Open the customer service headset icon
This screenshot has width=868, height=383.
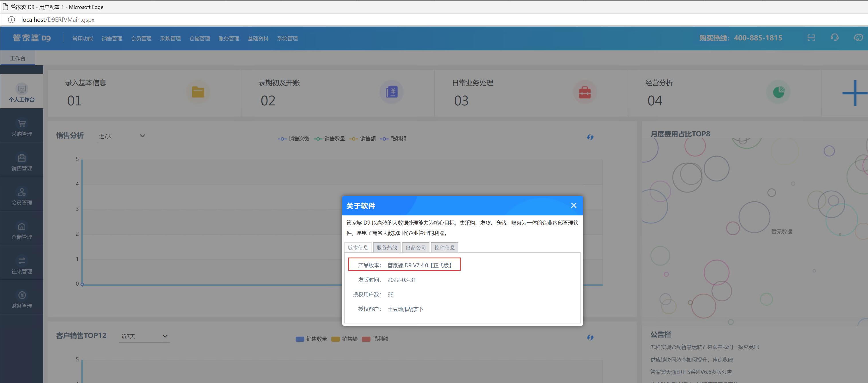834,38
